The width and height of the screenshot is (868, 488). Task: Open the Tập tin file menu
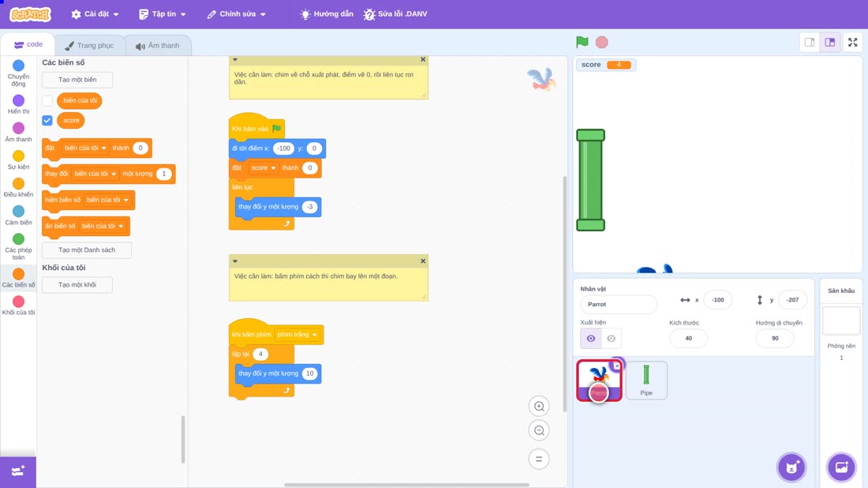click(163, 14)
